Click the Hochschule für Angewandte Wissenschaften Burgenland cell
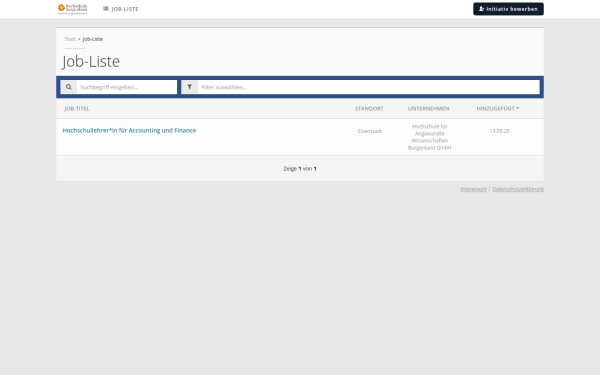Screen dimensions: 600x375 (429, 137)
